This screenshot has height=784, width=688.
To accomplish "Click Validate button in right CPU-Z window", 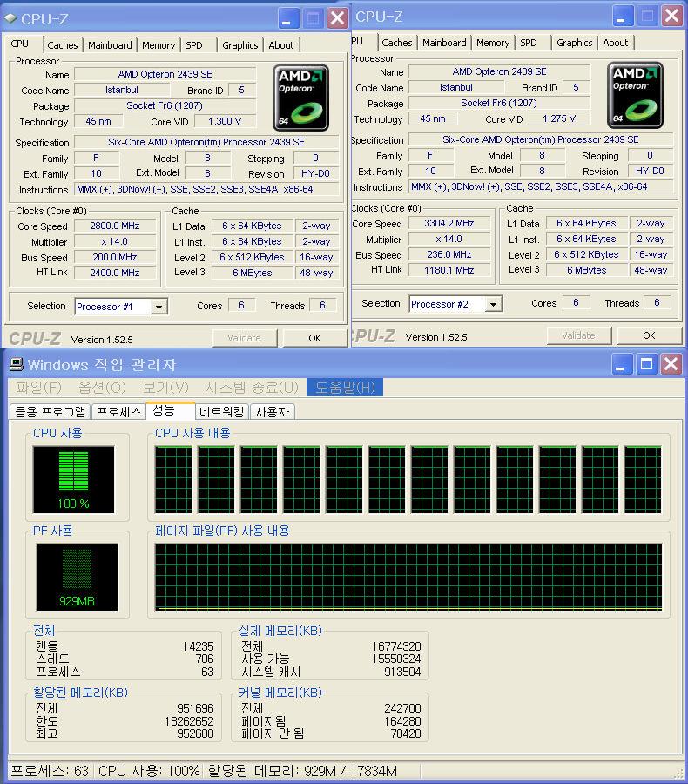I will tap(578, 335).
